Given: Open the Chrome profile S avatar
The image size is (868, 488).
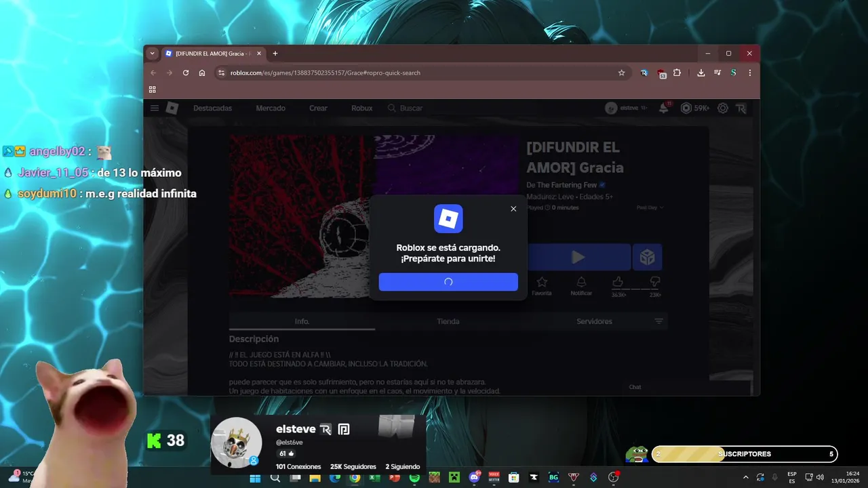Looking at the screenshot, I should [733, 73].
